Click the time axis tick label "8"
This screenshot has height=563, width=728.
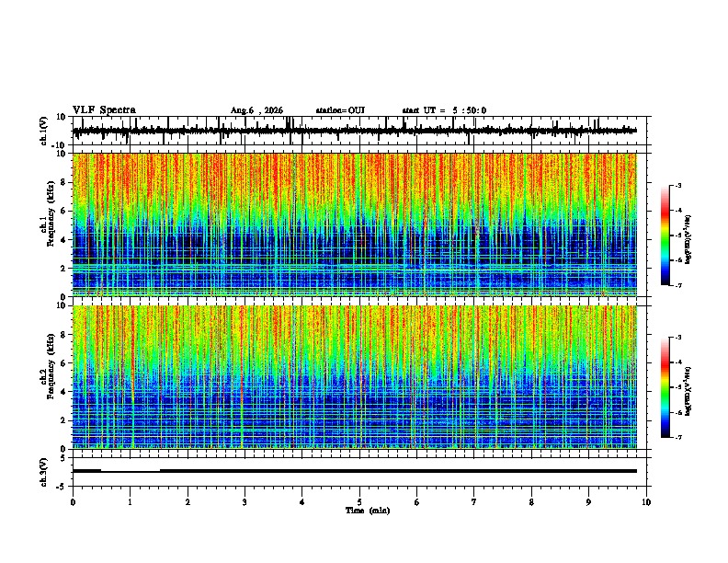(531, 502)
